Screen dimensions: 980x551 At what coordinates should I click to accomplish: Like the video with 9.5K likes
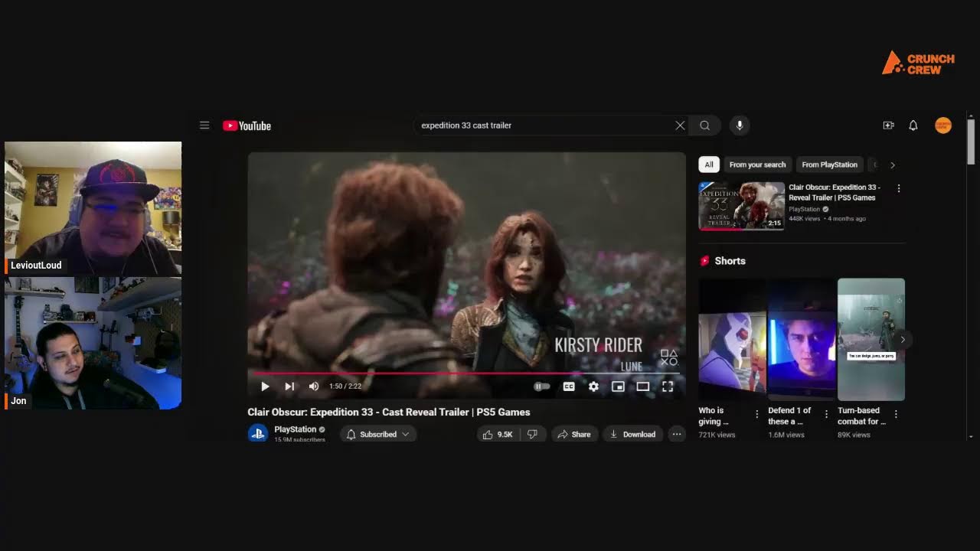click(498, 434)
